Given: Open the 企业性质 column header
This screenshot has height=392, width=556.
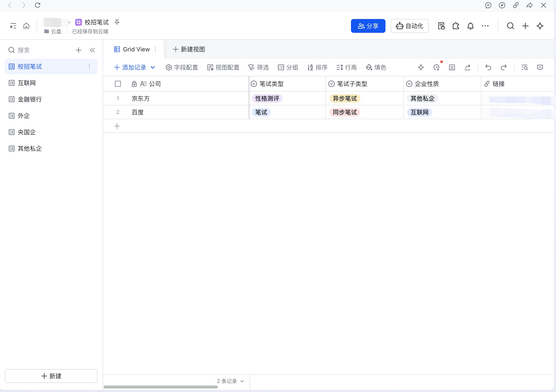Looking at the screenshot, I should coord(442,84).
